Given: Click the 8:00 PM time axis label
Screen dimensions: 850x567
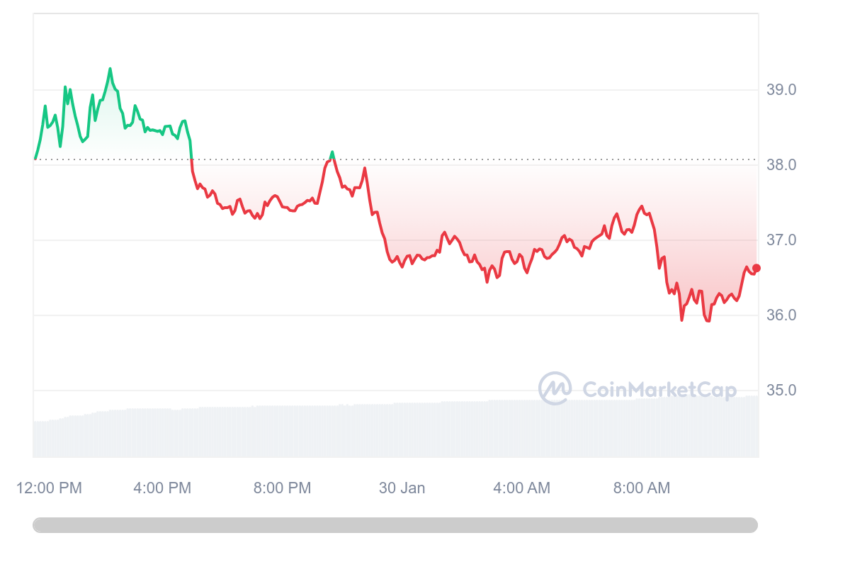Looking at the screenshot, I should (282, 488).
